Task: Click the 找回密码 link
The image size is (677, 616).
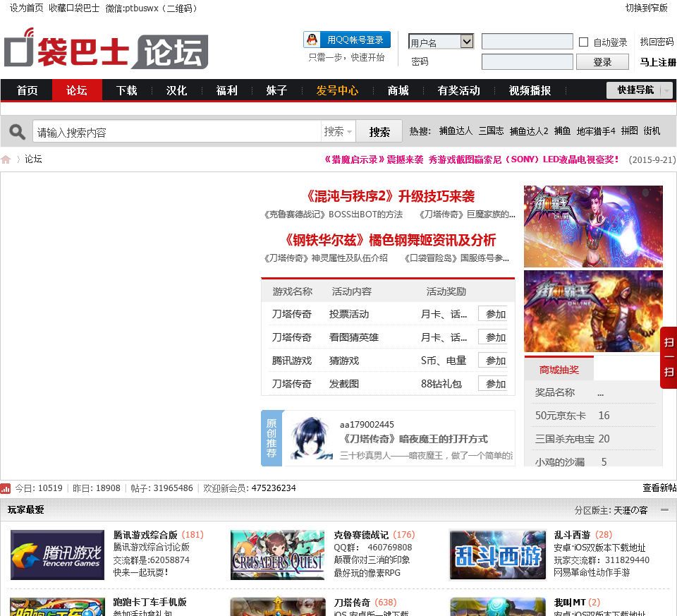Action: coord(657,42)
